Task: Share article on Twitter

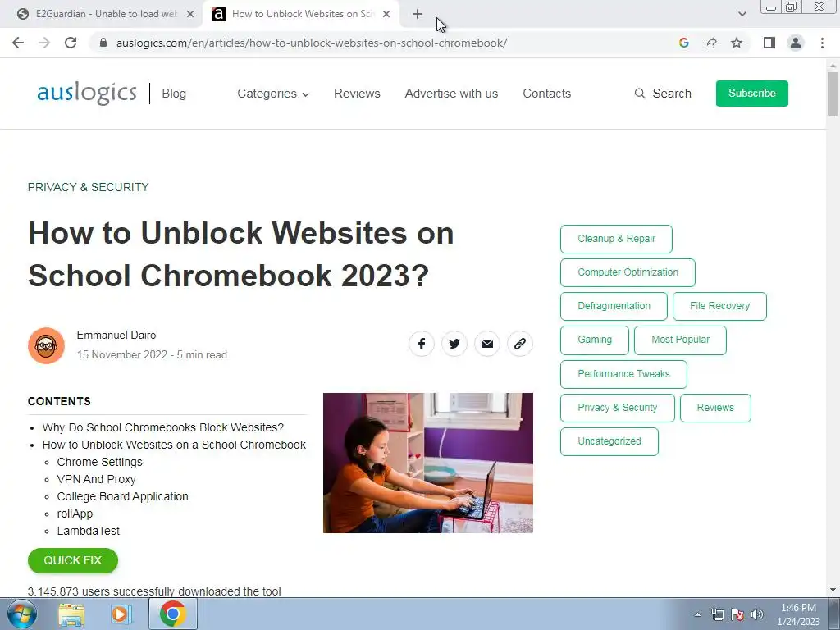Action: 454,344
